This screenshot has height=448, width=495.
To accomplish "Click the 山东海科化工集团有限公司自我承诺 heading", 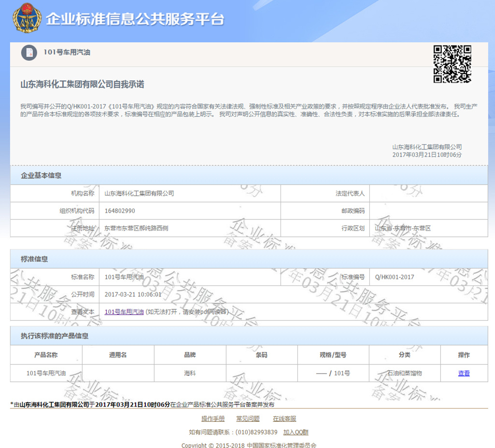I will [83, 85].
